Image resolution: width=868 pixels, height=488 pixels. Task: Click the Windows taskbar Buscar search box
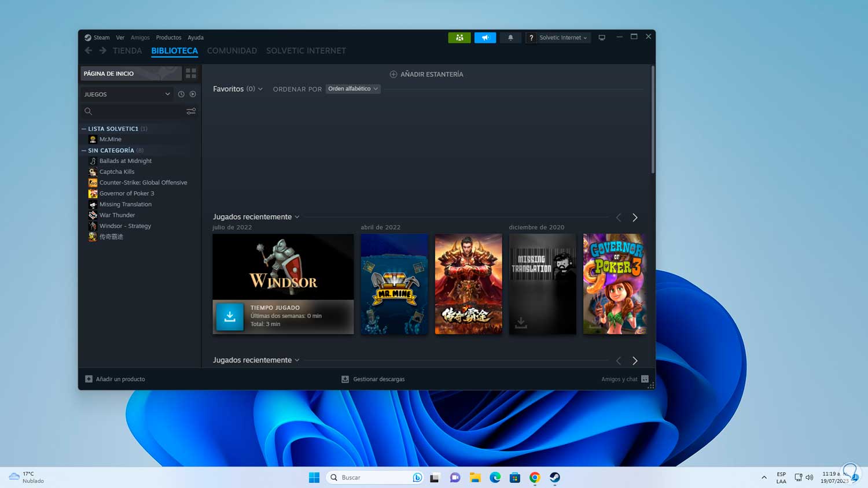pyautogui.click(x=375, y=478)
